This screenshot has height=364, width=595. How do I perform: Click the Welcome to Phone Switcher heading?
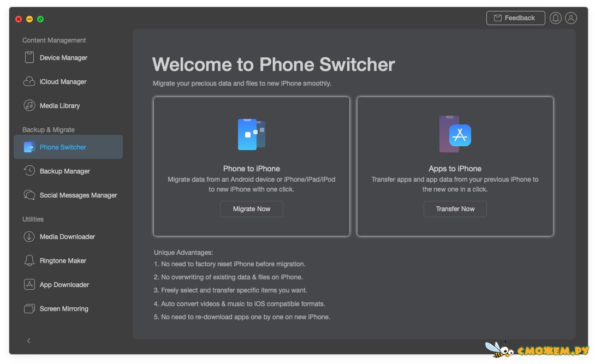(273, 64)
